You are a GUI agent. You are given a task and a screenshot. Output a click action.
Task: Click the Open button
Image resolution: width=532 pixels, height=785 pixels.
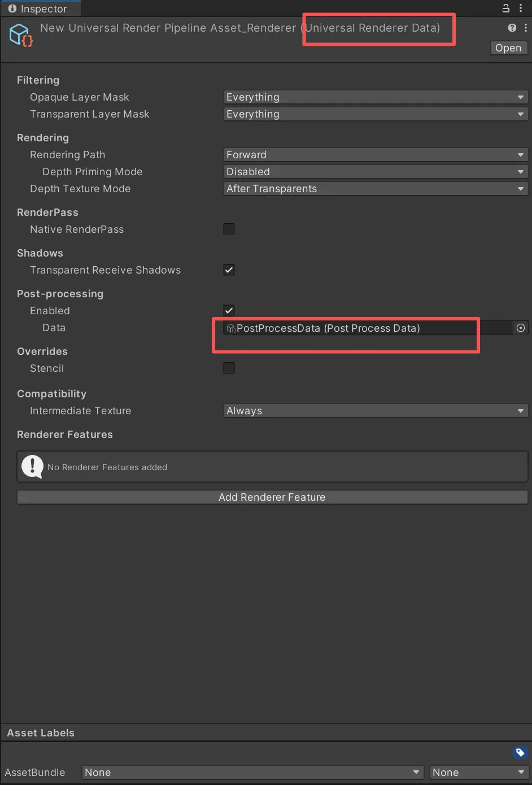[x=508, y=48]
